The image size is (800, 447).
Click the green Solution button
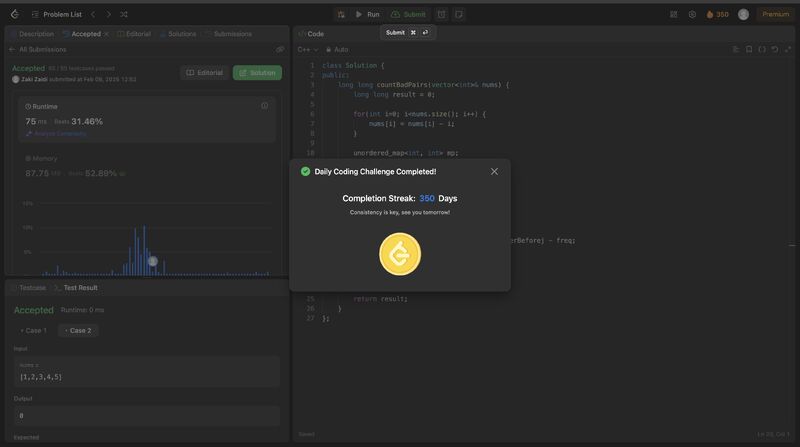pyautogui.click(x=257, y=72)
